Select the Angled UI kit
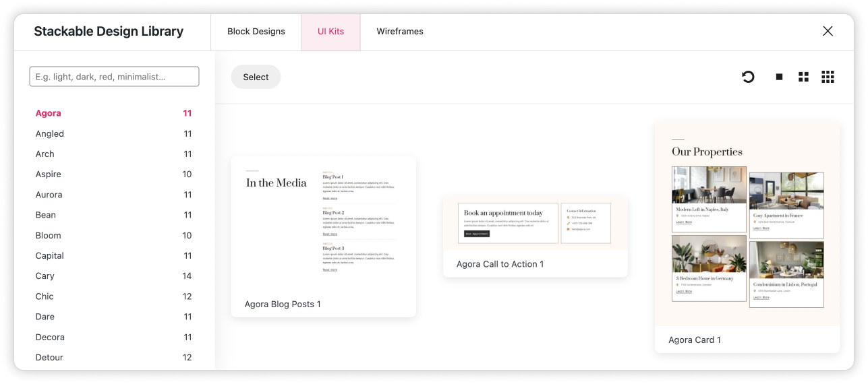The width and height of the screenshot is (868, 384). pos(114,133)
